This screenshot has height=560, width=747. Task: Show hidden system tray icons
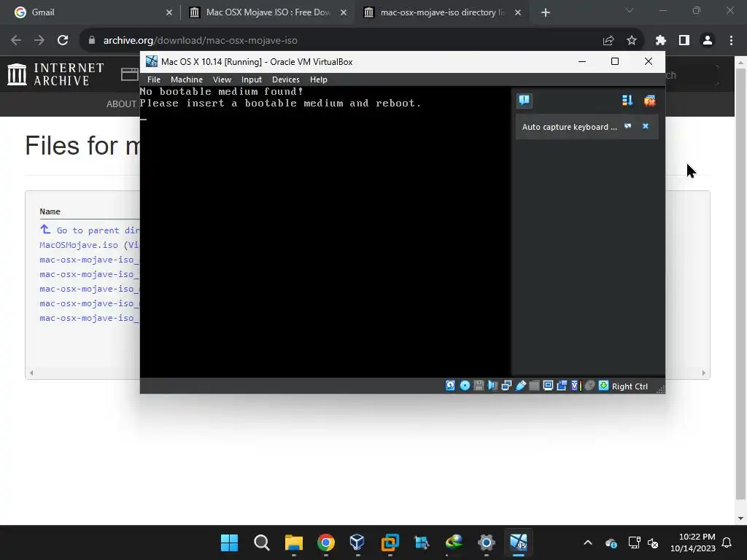[588, 542]
